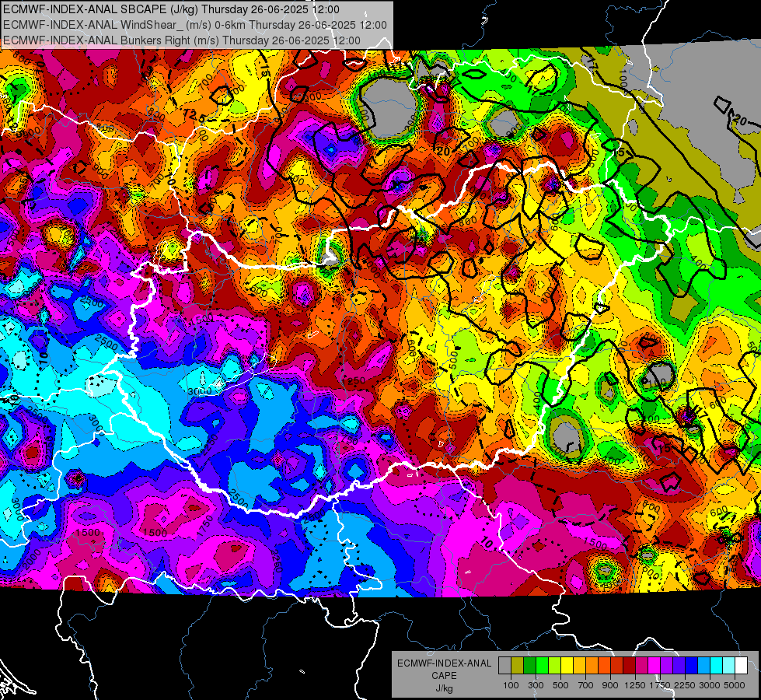Click the 3000 tick label in legend
761x700 pixels.
tap(710, 685)
